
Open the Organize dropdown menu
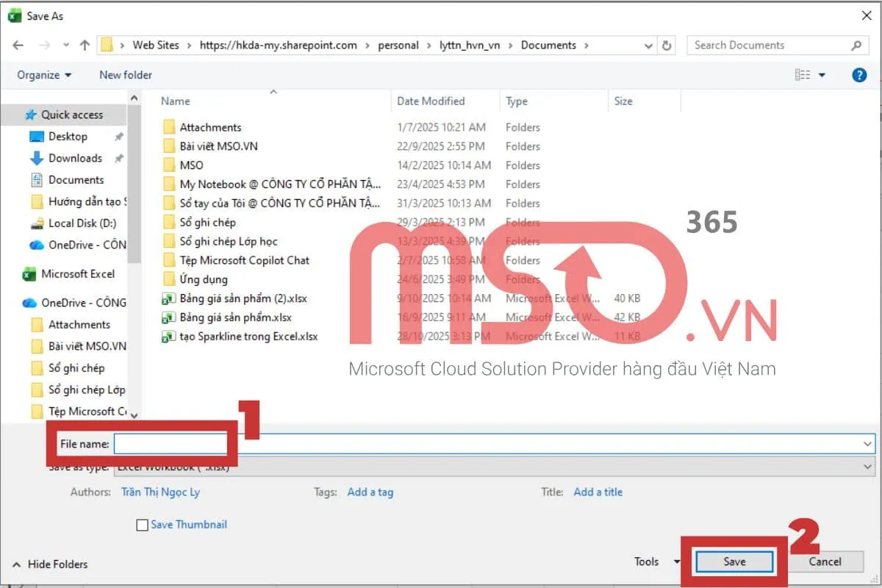click(x=44, y=75)
